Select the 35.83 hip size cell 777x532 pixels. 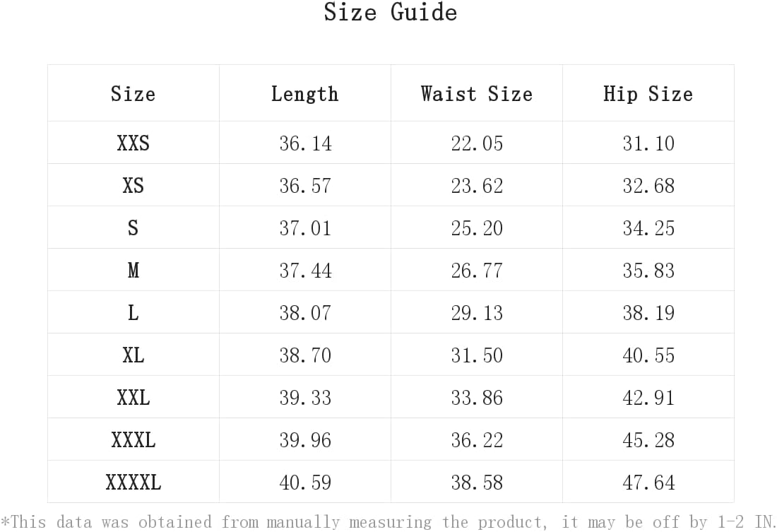point(648,271)
